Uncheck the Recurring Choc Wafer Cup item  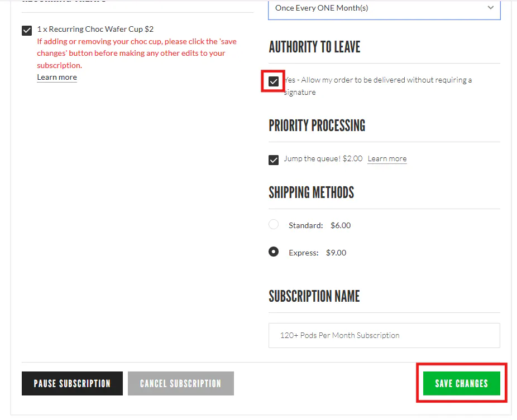tap(26, 30)
